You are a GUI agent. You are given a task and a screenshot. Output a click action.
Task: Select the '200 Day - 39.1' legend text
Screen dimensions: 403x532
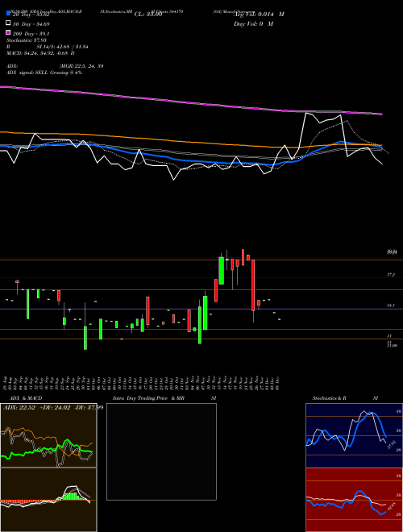pos(31,34)
